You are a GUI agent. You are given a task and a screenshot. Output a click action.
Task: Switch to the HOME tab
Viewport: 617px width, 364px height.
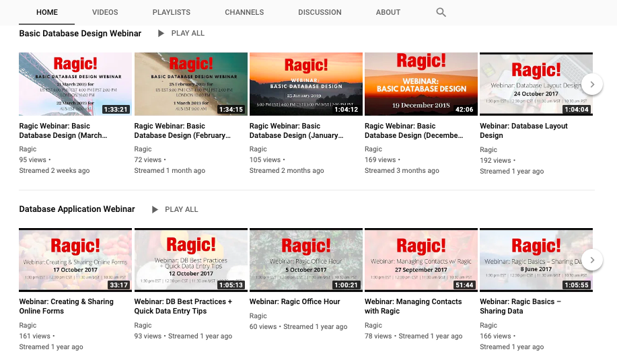click(x=47, y=12)
